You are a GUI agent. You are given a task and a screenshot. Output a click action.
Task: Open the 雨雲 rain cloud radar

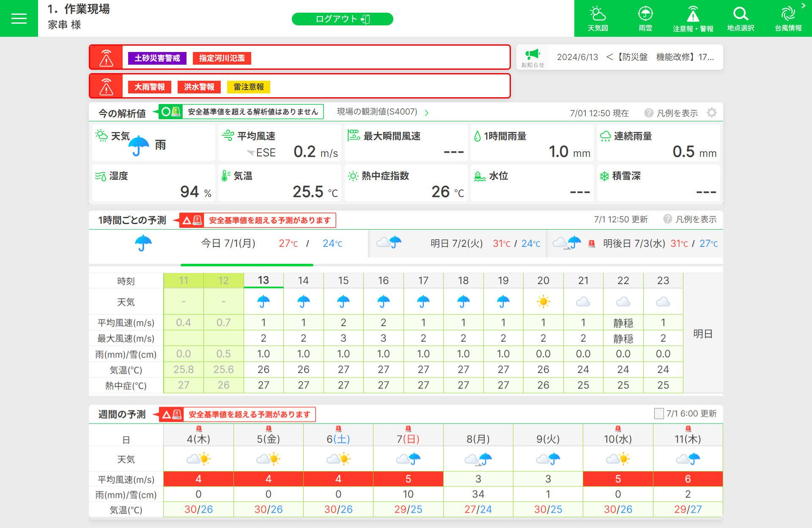click(x=645, y=19)
